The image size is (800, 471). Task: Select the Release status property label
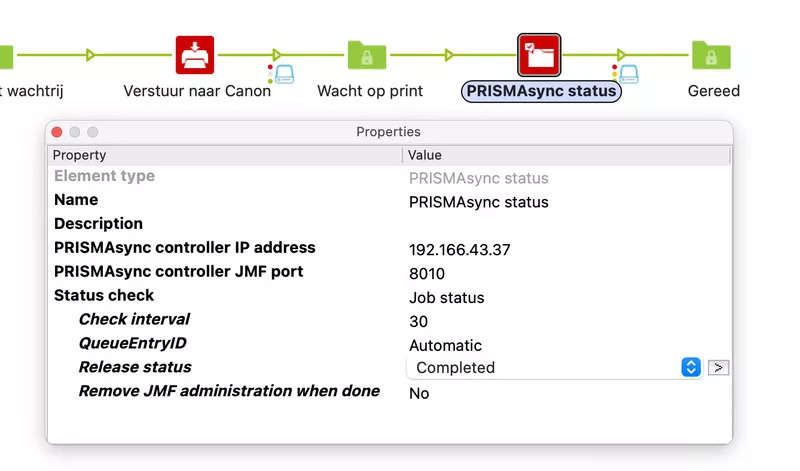135,367
